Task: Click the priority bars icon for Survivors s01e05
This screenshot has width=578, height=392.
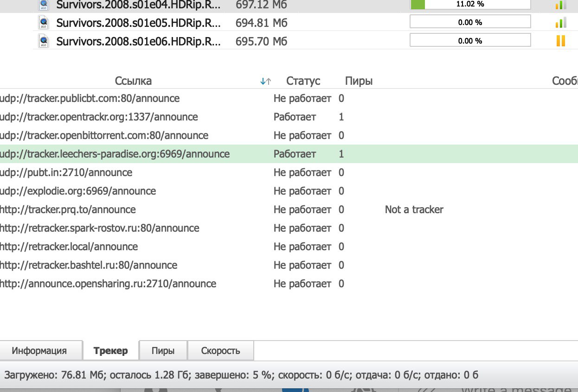Action: [561, 22]
